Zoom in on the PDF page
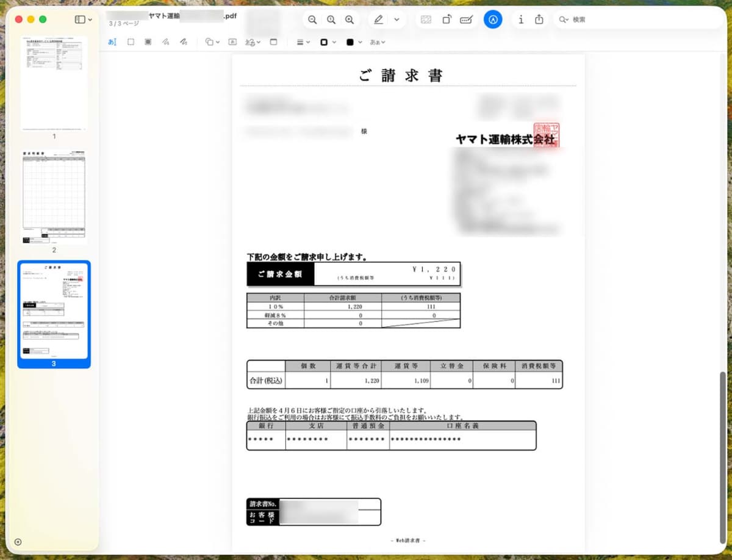The width and height of the screenshot is (732, 560). pos(350,20)
